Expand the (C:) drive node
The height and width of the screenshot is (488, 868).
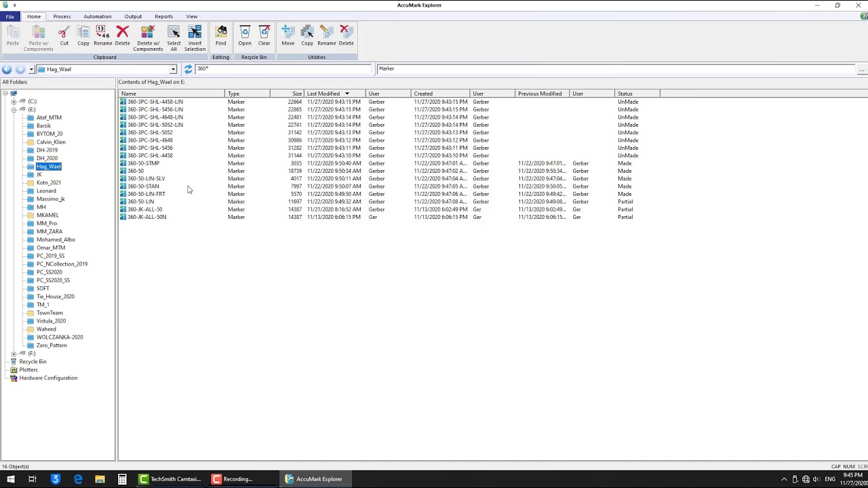(x=14, y=102)
